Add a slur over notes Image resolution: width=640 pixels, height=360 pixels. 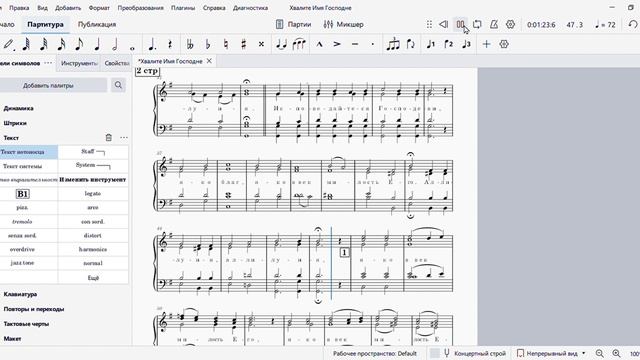299,44
